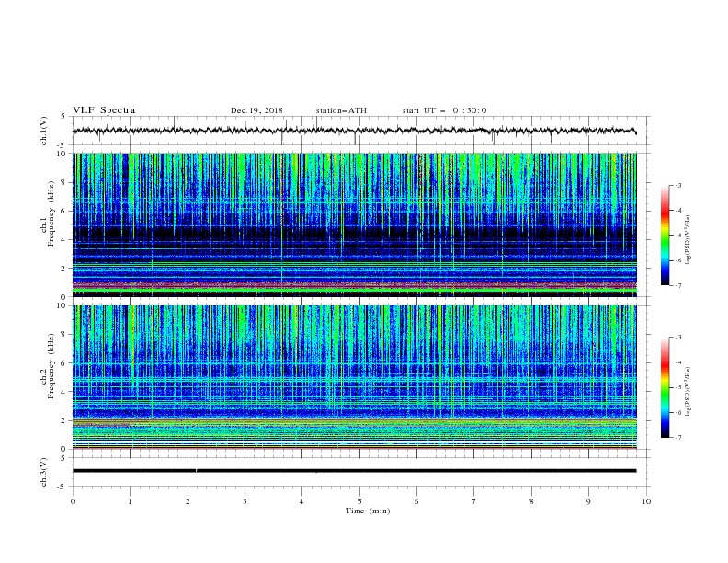Pick the ch.2 PSD color scale bar
728x563 pixels.
point(665,387)
